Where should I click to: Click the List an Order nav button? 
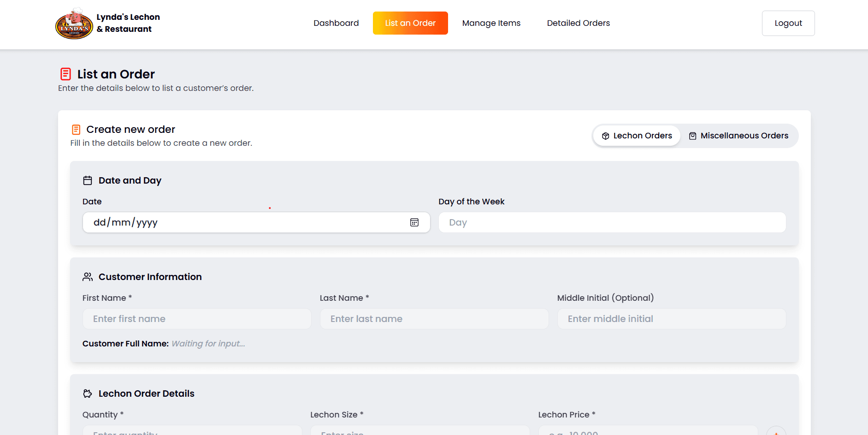pos(410,23)
